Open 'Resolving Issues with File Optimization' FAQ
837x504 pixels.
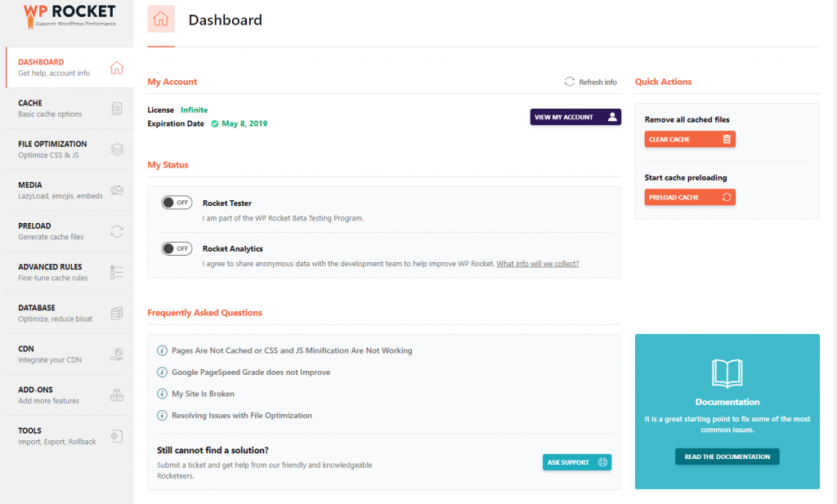click(242, 416)
